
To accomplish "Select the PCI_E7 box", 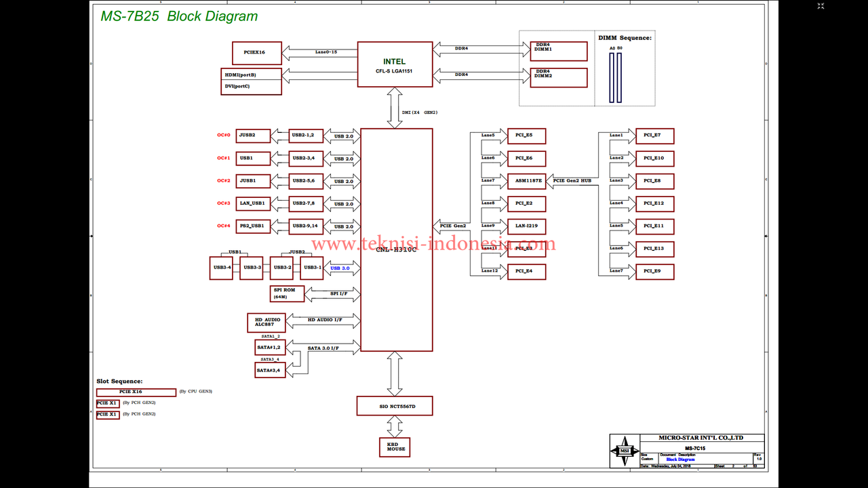I will 655,136.
